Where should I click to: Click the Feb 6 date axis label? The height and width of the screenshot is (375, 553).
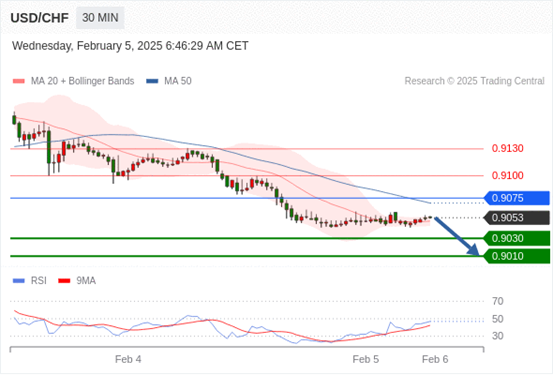tap(435, 359)
